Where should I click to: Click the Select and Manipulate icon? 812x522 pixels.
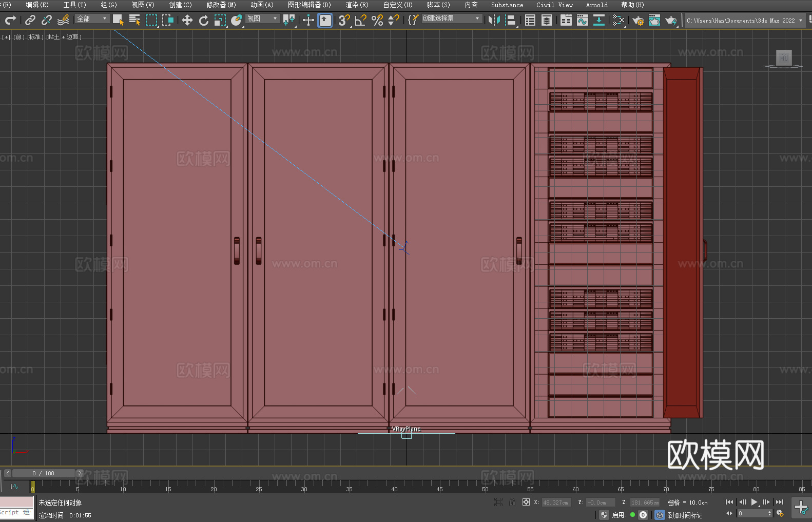click(x=308, y=20)
